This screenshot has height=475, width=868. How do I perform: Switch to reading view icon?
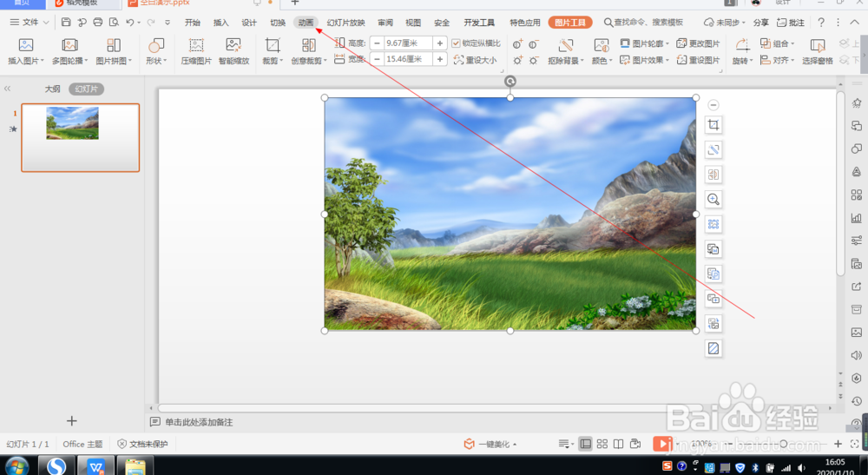(618, 444)
